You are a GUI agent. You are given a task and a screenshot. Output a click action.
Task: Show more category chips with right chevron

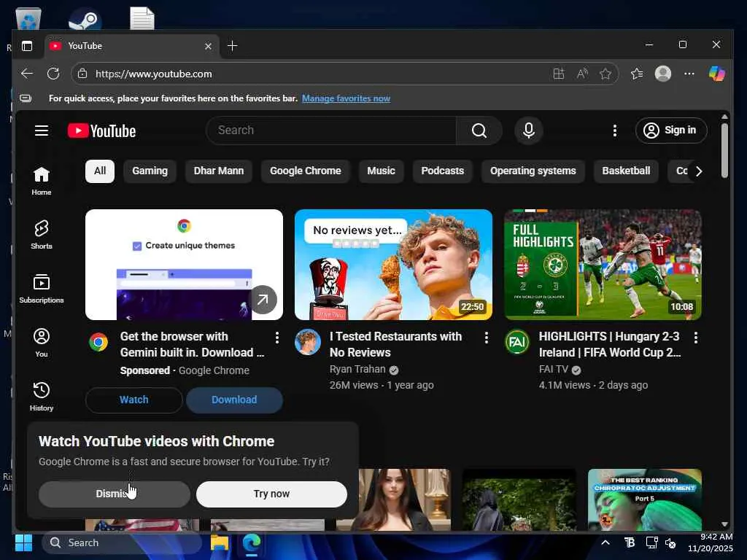tap(698, 171)
